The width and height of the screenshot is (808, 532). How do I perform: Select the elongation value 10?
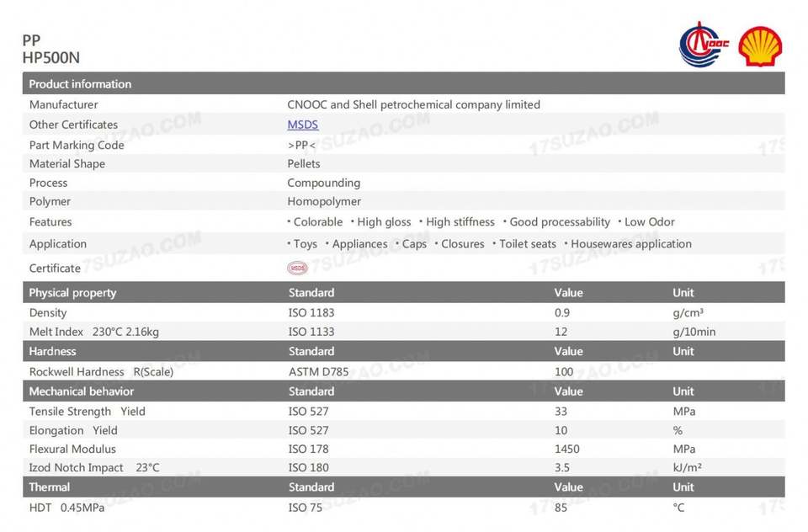coord(561,430)
